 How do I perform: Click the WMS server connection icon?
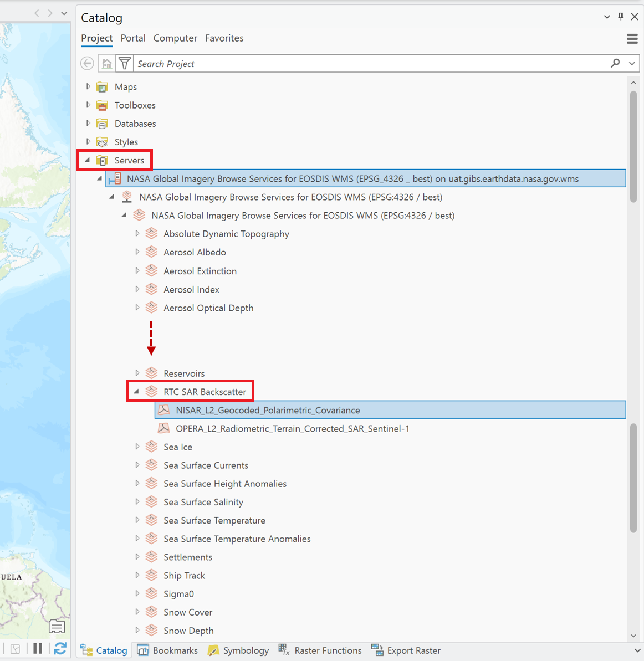click(x=115, y=179)
